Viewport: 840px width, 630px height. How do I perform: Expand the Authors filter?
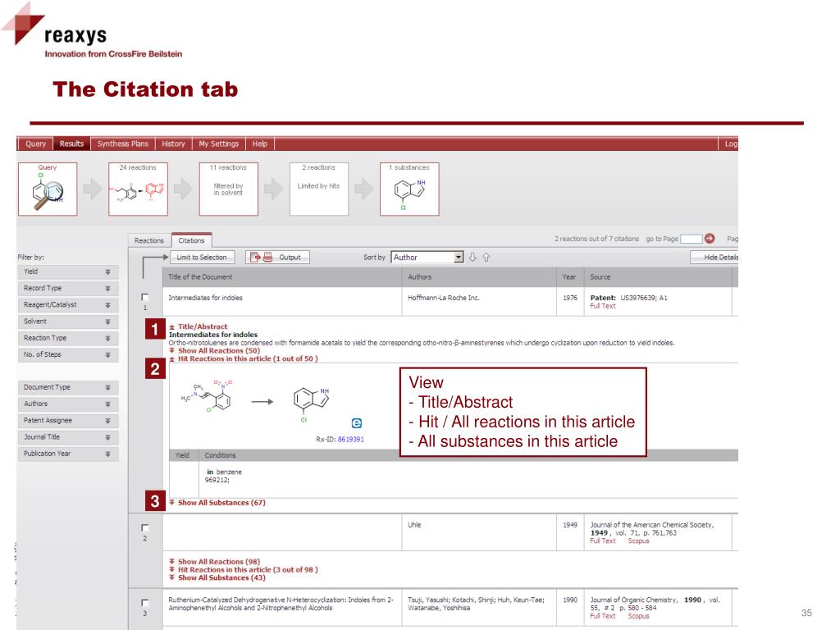pyautogui.click(x=67, y=404)
